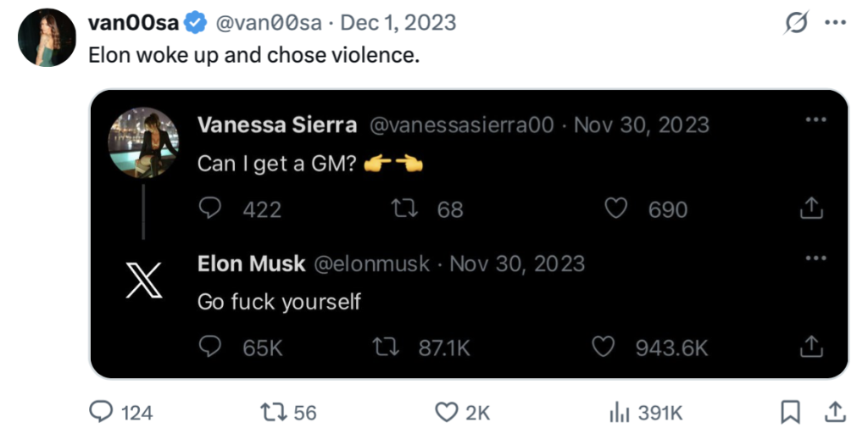Image resolution: width=868 pixels, height=440 pixels.
Task: Click the reply icon showing 65K replies
Action: tap(210, 347)
